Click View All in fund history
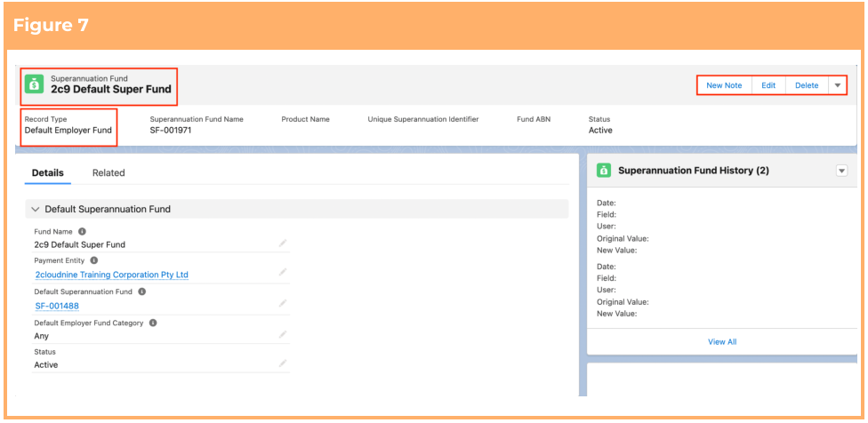 [722, 342]
